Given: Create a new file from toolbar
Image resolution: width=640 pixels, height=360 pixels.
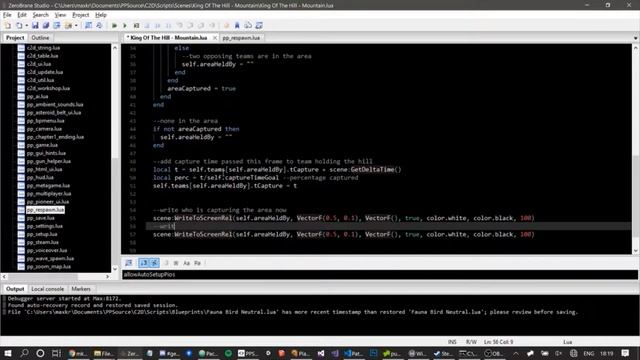Looking at the screenshot, I should click(x=8, y=26).
